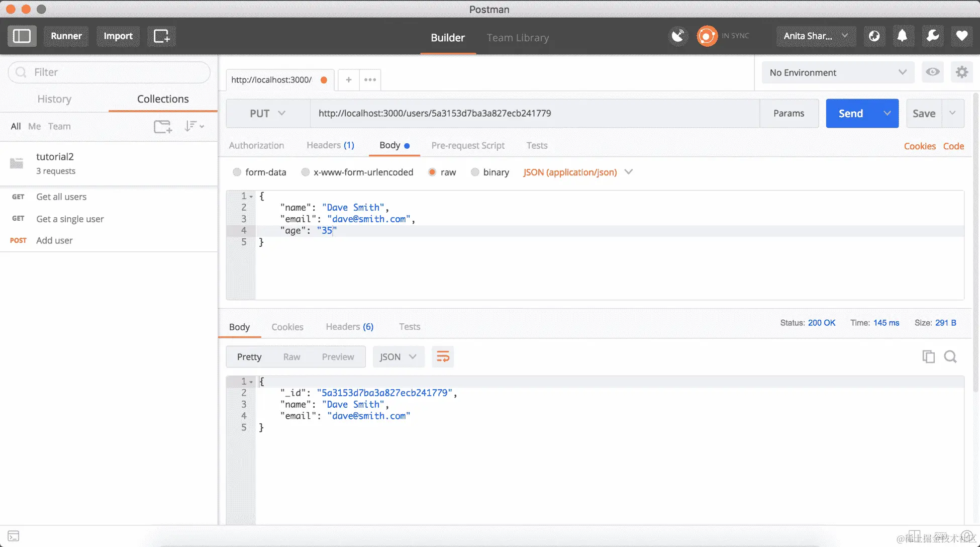Select the x-www-form-urlencoded option
The image size is (980, 547).
(305, 172)
